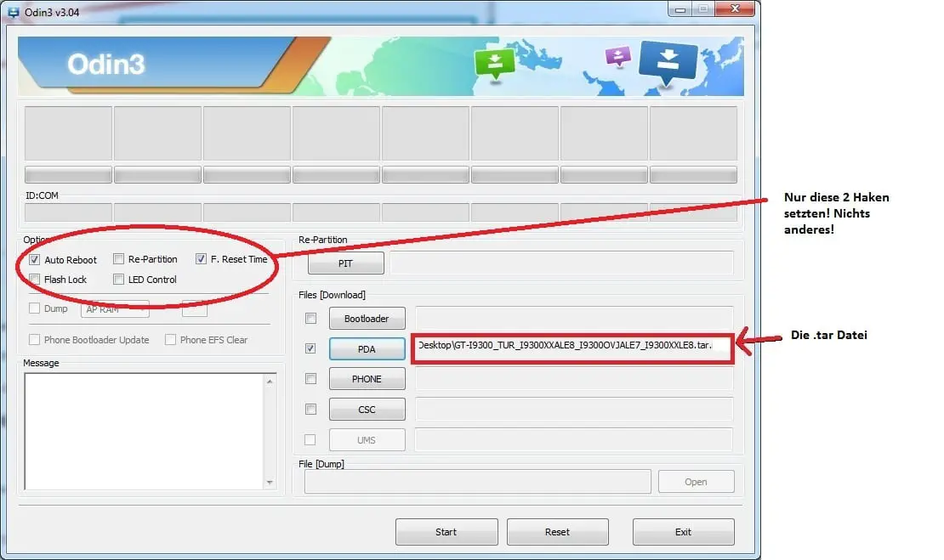Screen dimensions: 944x560
Task: Tick the Dump checkbox
Action: point(34,308)
